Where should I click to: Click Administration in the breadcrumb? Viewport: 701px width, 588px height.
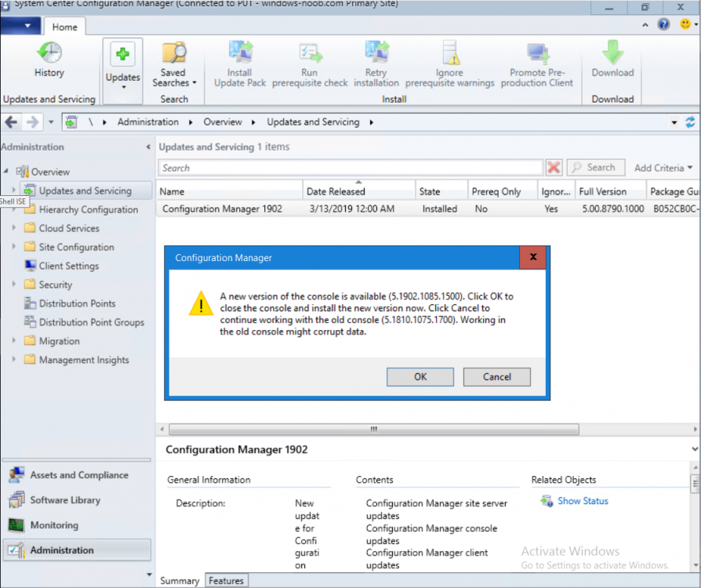[148, 122]
